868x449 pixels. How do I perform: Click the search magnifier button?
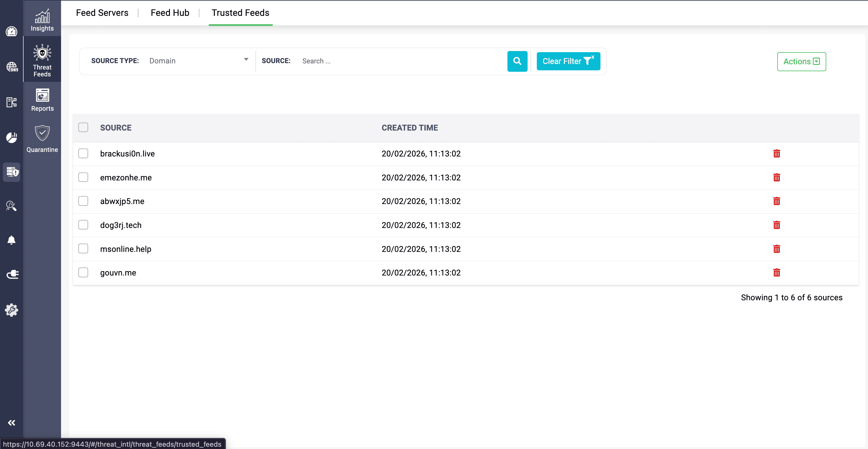coord(517,61)
